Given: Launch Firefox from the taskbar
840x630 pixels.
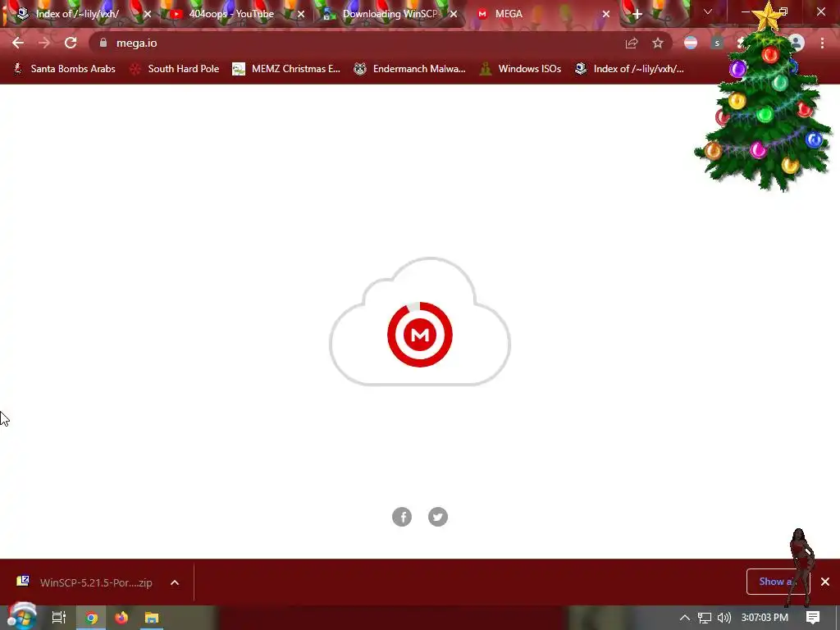Looking at the screenshot, I should pos(121,618).
